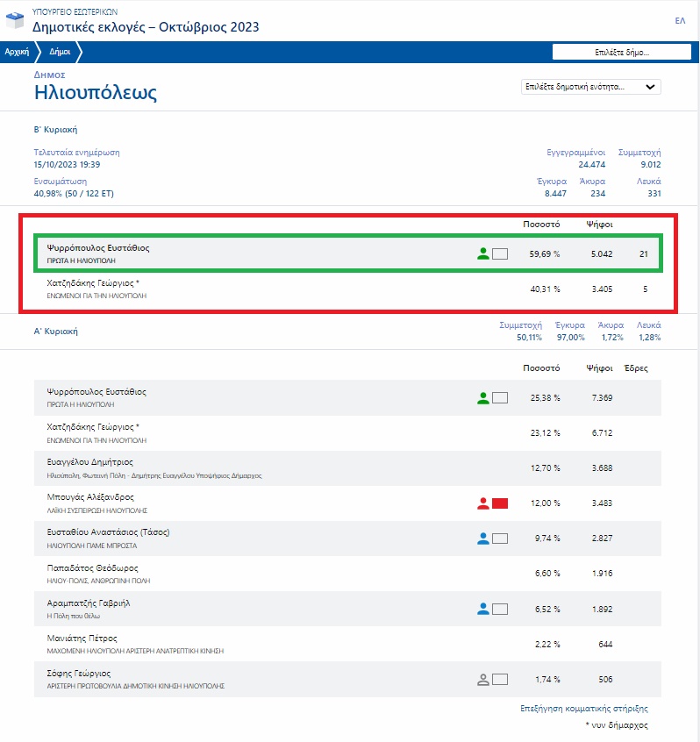Click A' Κυριακή Έγκυρα value 97,00%
The width and height of the screenshot is (700, 742).
click(x=571, y=338)
